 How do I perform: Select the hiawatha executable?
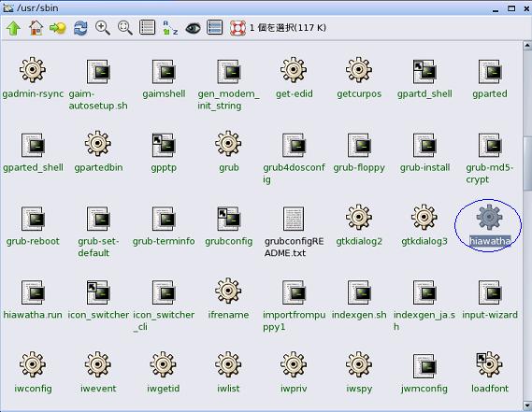[490, 224]
